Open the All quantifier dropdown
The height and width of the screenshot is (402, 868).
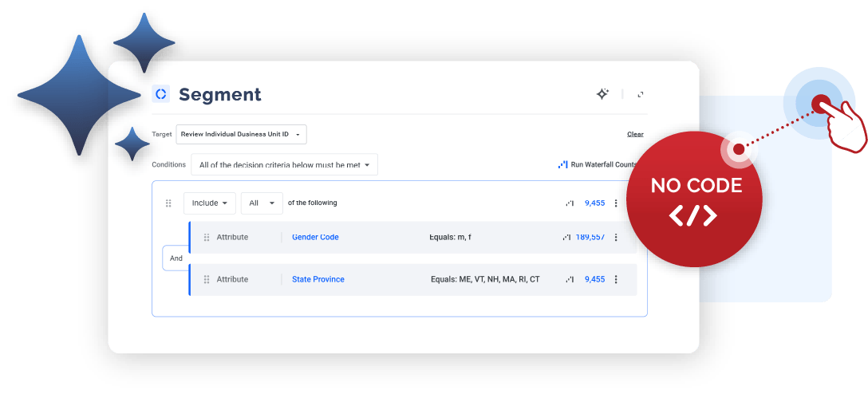[x=262, y=203]
